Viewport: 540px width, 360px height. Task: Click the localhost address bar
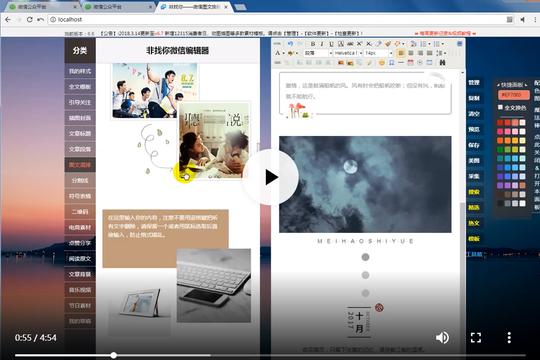tap(276, 20)
